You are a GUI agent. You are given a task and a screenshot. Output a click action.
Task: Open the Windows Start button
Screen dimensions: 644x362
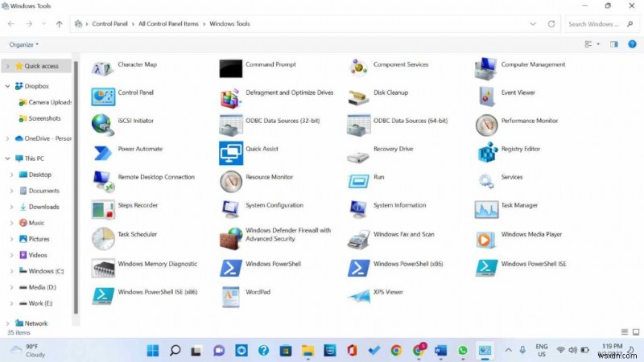(153, 350)
